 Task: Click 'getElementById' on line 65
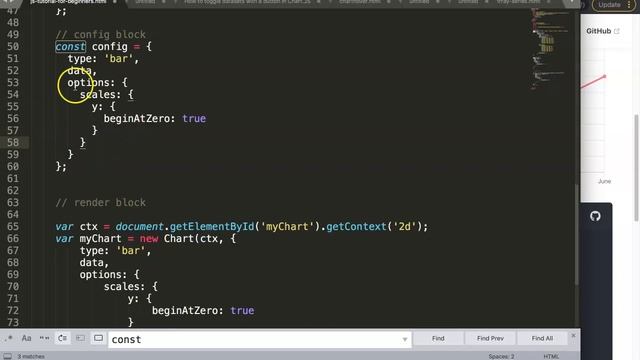(212, 227)
